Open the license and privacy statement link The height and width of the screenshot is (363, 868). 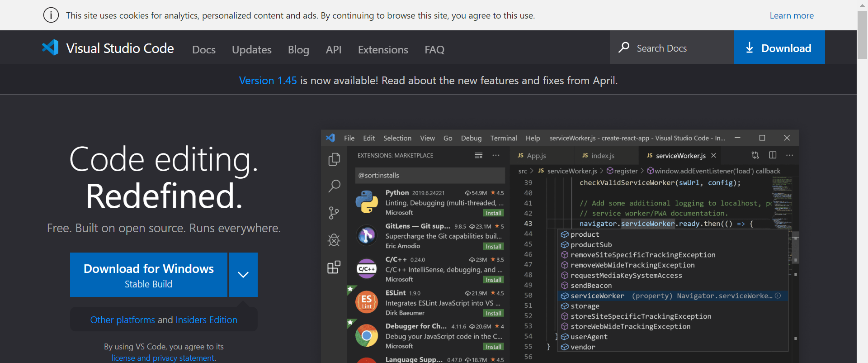163,358
